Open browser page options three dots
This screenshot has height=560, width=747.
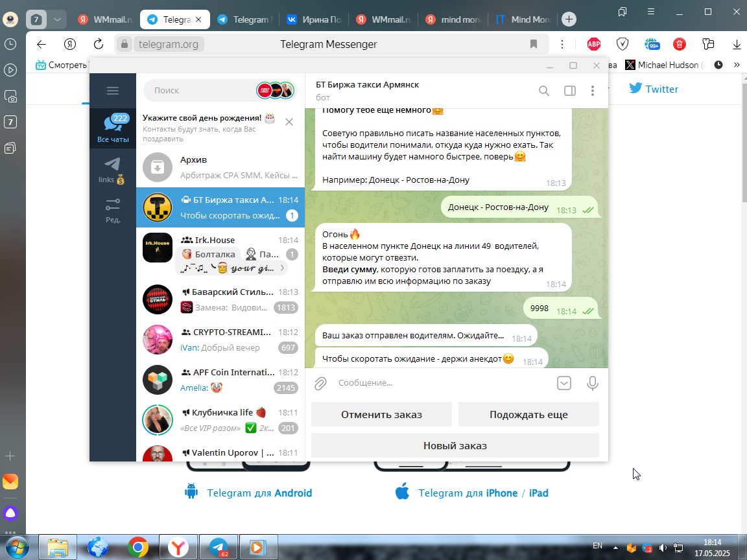tap(562, 44)
